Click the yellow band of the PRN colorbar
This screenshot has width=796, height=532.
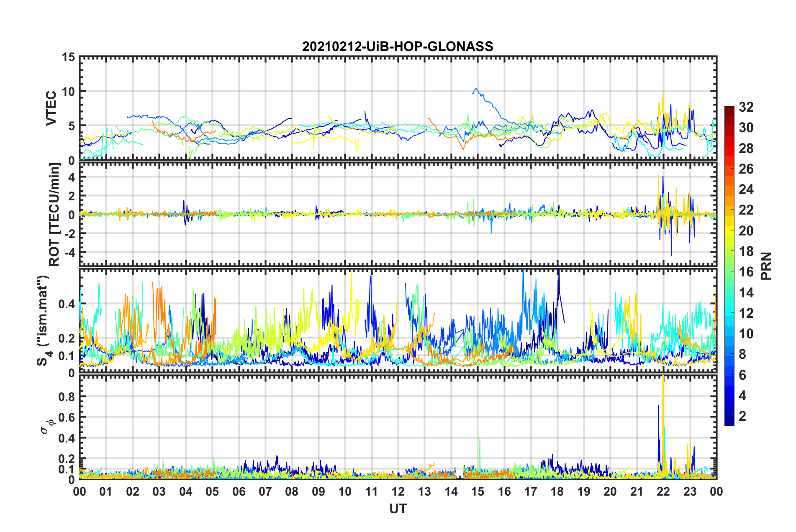(x=729, y=231)
